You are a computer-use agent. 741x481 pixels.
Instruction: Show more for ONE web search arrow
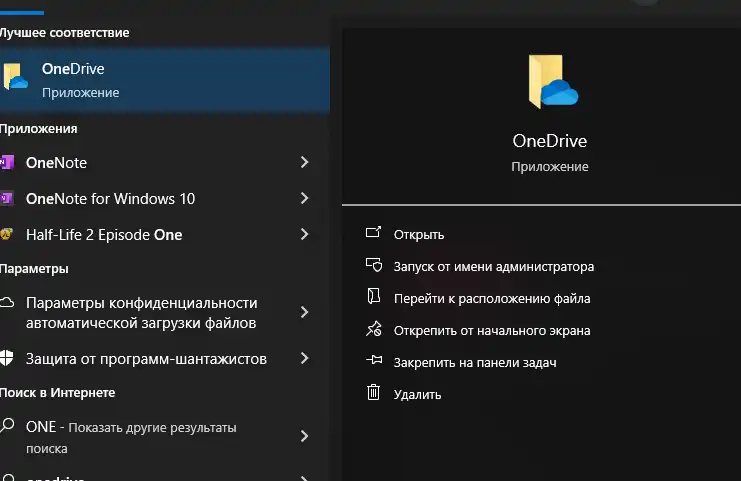(x=304, y=436)
